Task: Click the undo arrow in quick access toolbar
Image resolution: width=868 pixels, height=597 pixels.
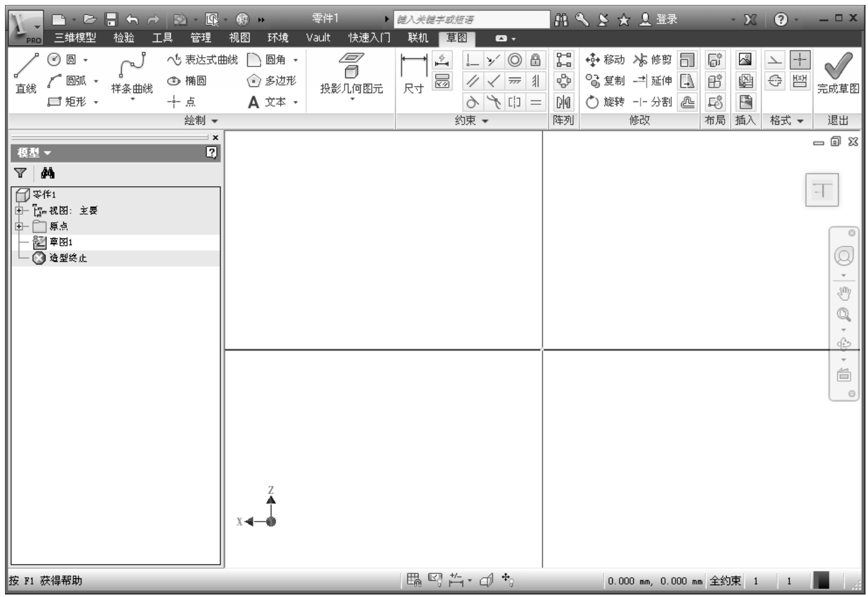Action: coord(132,20)
